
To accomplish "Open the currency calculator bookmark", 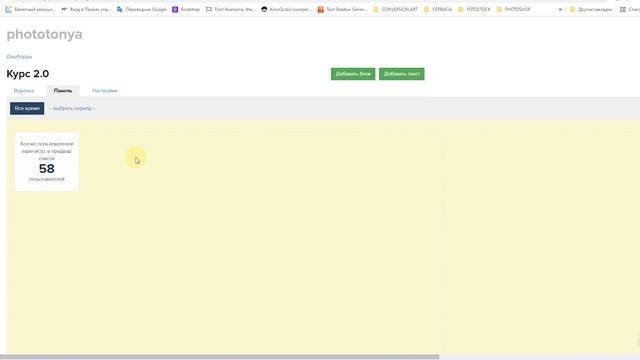I will coord(30,9).
